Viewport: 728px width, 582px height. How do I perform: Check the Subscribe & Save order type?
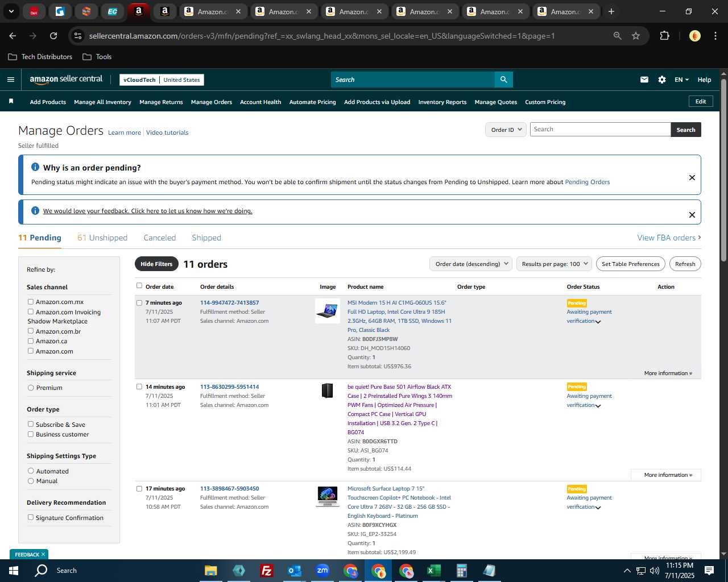31,424
